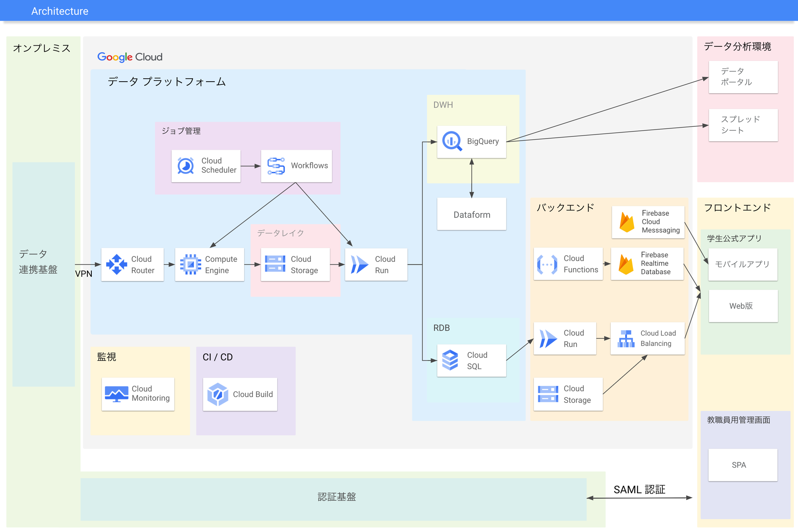This screenshot has width=798, height=532.
Task: Click the data lake Cloud Storage icon
Action: pos(275,264)
